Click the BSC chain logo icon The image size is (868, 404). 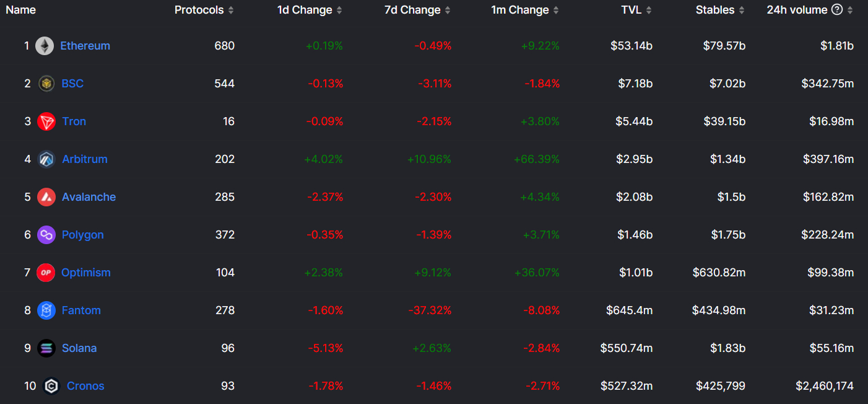[x=46, y=84]
